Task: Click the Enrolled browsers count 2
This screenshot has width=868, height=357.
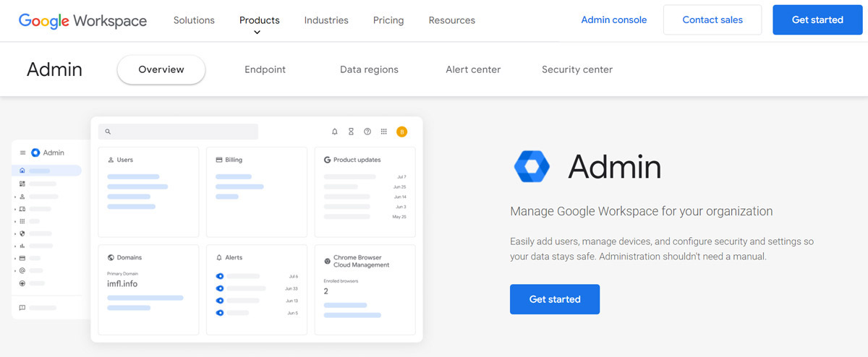Action: pyautogui.click(x=326, y=291)
